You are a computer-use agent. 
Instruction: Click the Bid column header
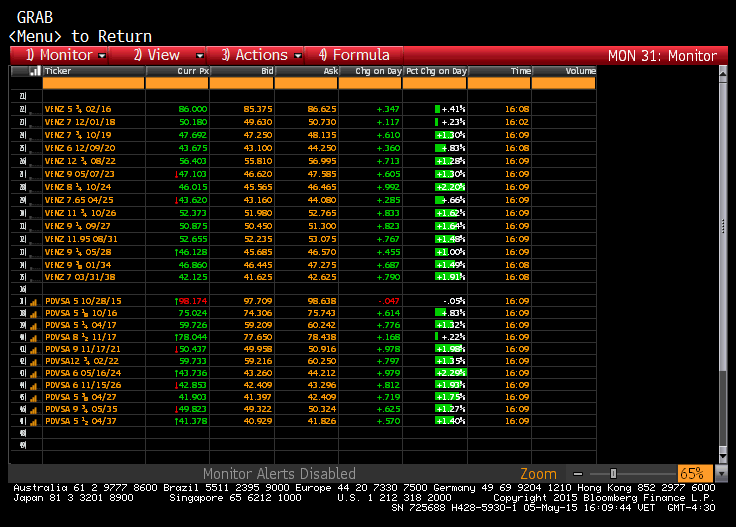pyautogui.click(x=242, y=71)
